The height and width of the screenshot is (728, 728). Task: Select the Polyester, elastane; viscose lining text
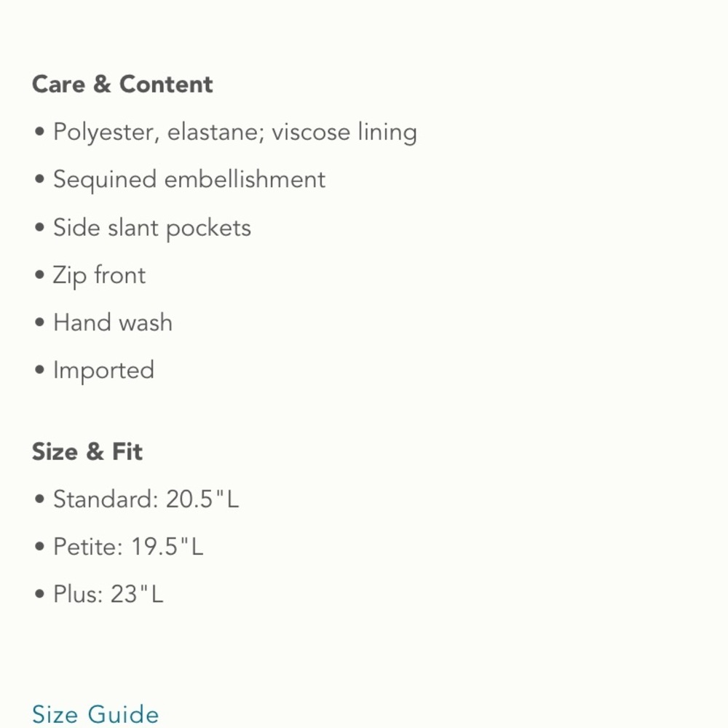pos(235,132)
